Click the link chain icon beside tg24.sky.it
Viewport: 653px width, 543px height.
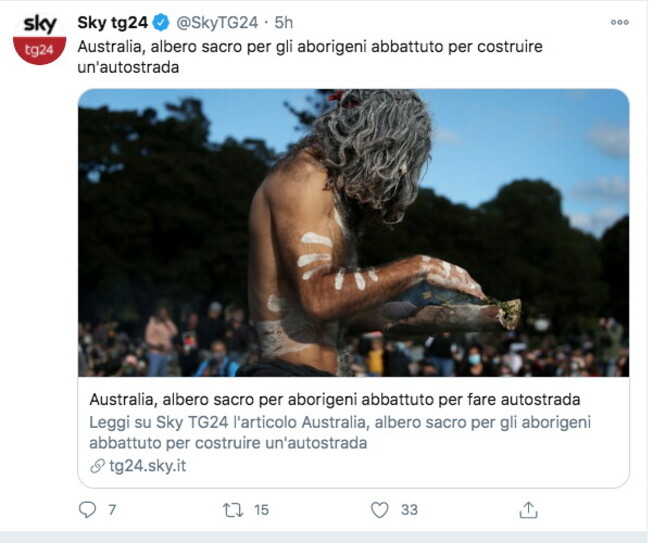click(x=97, y=466)
